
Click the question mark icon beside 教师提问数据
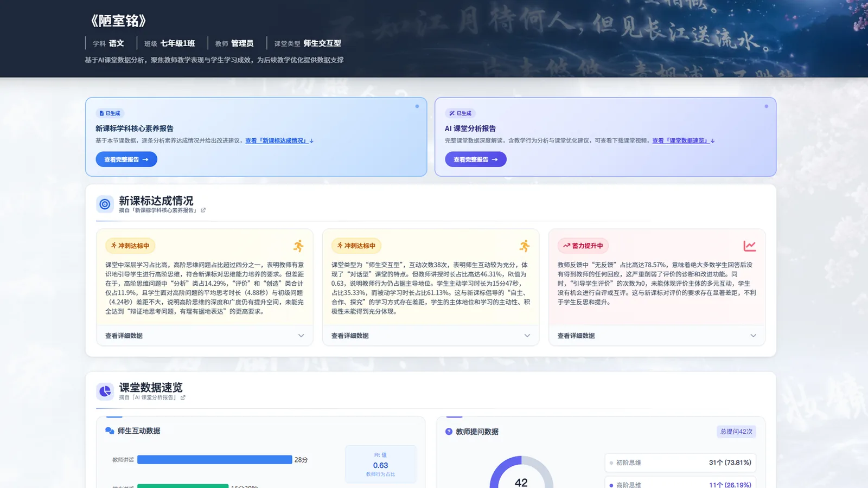[449, 432]
